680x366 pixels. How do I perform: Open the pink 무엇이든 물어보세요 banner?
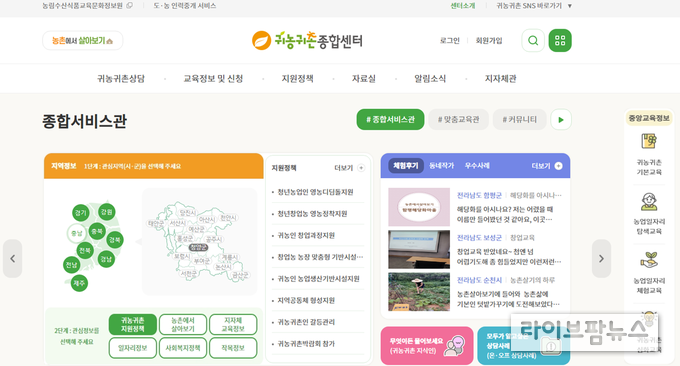(427, 346)
